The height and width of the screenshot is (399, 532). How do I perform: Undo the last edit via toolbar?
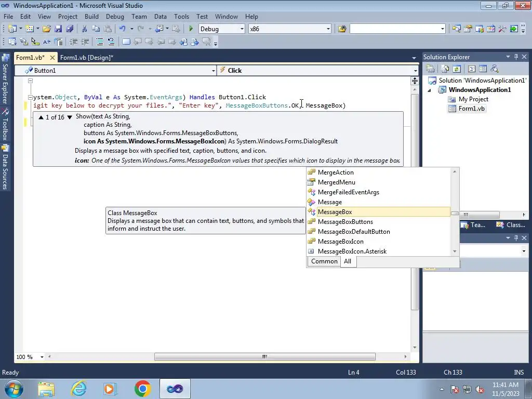[123, 29]
